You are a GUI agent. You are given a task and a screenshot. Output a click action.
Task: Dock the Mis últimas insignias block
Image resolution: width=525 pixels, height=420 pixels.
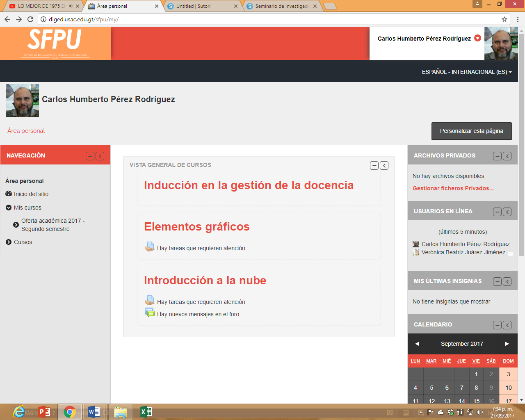(x=507, y=281)
